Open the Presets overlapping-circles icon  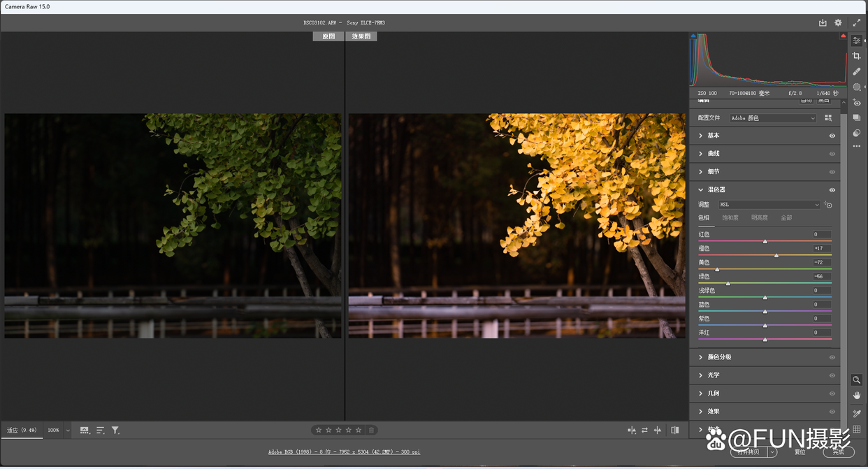coord(857,133)
